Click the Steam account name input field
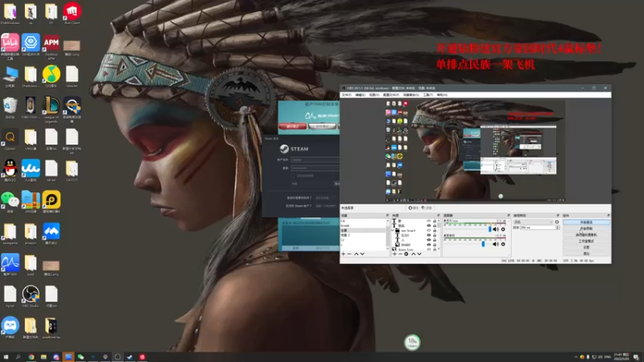The width and height of the screenshot is (644, 362). pos(315,159)
